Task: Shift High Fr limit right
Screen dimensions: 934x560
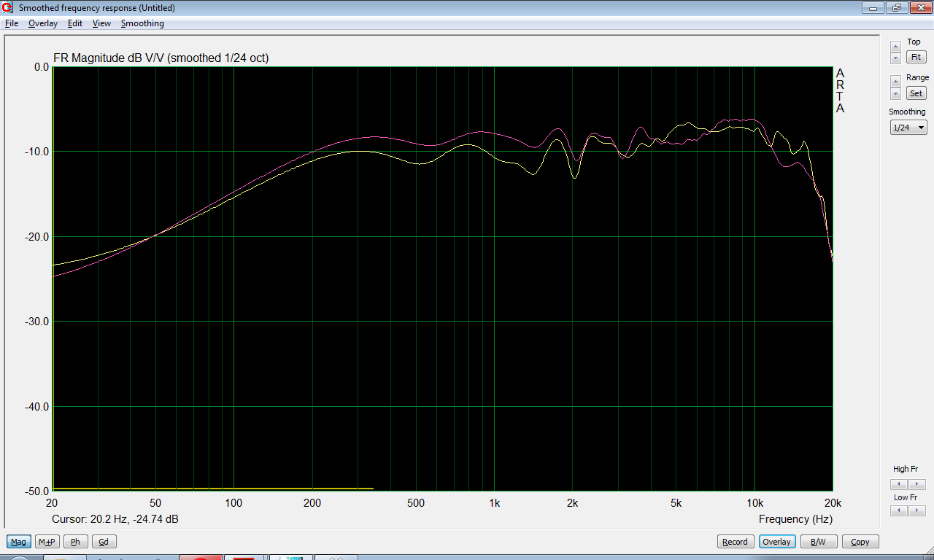Action: [x=917, y=484]
